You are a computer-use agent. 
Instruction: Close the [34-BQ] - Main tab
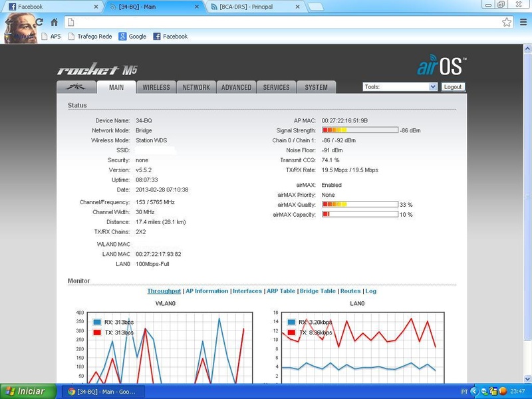tap(197, 7)
